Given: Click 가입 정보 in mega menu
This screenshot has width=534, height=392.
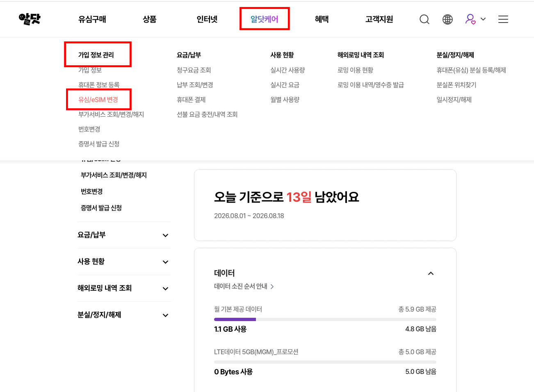Looking at the screenshot, I should click(90, 70).
